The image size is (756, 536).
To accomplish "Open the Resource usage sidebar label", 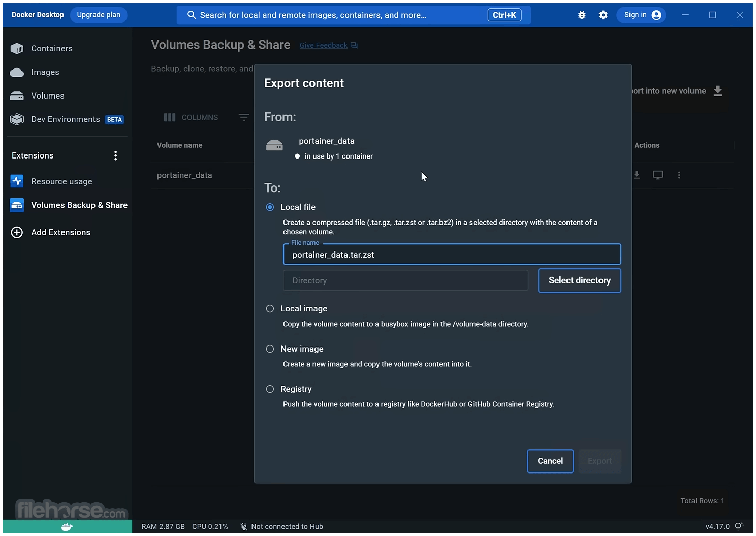I will click(61, 181).
